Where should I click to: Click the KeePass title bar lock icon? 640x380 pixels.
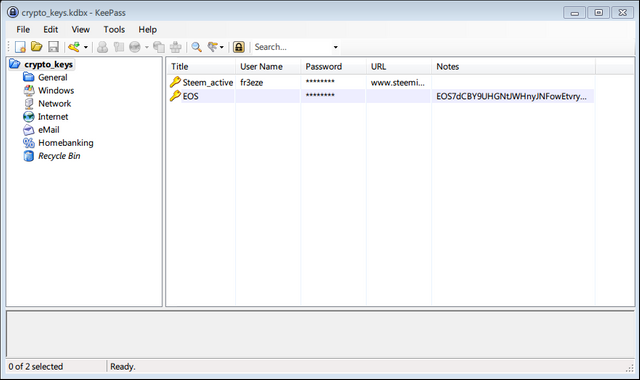[x=13, y=12]
